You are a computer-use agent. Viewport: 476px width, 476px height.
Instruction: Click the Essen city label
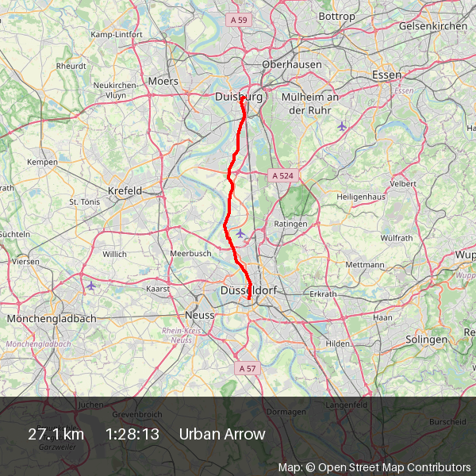(x=387, y=75)
